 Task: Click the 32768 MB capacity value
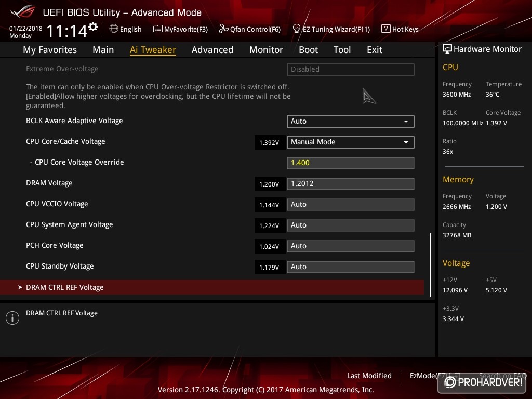tap(457, 235)
